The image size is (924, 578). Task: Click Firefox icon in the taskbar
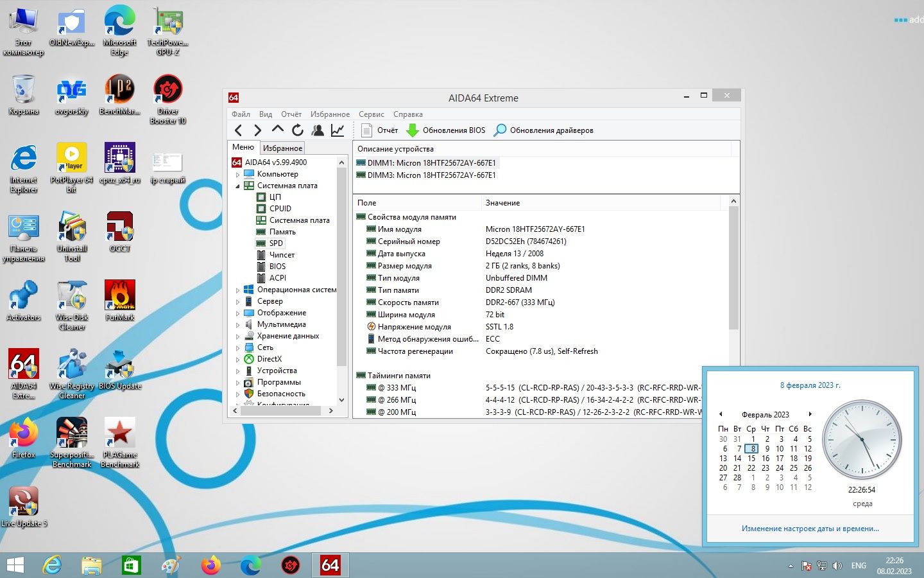[x=210, y=565]
